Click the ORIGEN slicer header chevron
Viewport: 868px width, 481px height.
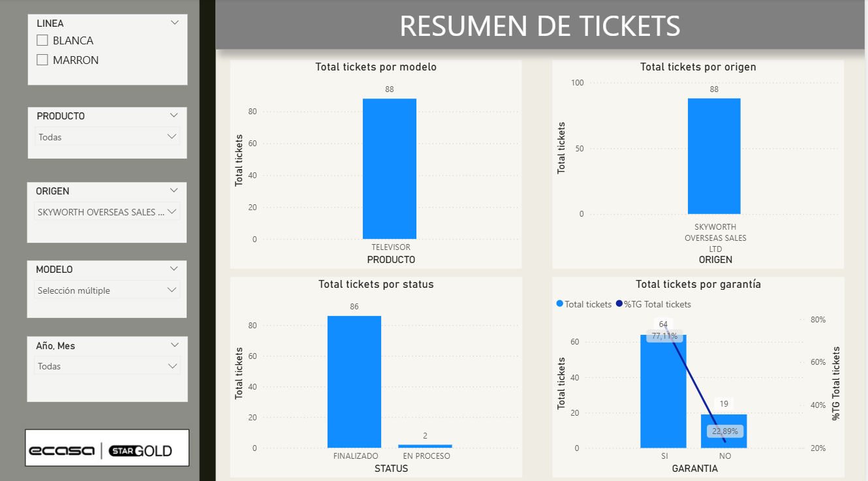click(x=174, y=191)
